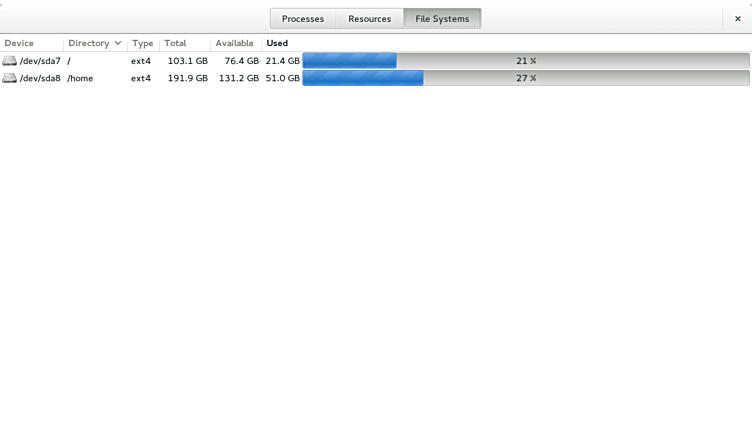Sort file systems by Type column
This screenshot has width=752, height=423.
coord(143,44)
